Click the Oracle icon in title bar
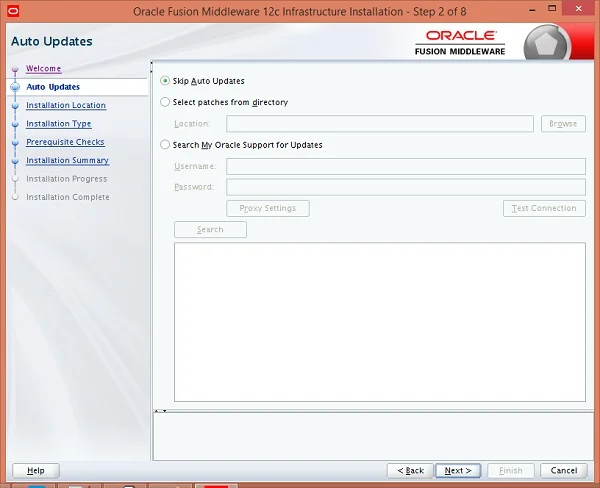This screenshot has height=488, width=600. click(13, 11)
